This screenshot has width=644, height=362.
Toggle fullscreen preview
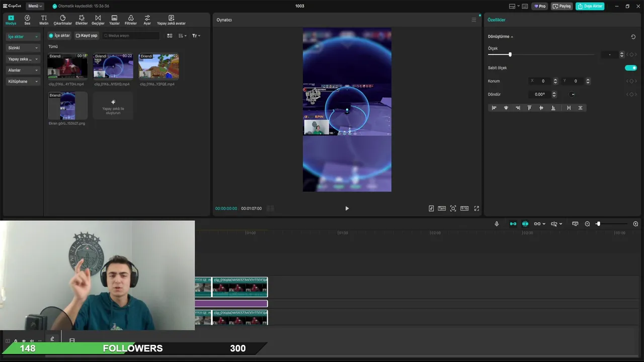tap(476, 208)
